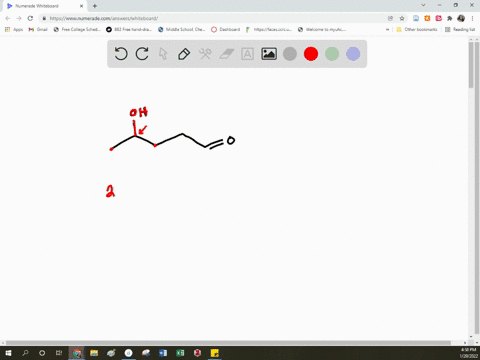Insert an image onto the whiteboard
The width and height of the screenshot is (480, 360).
269,54
